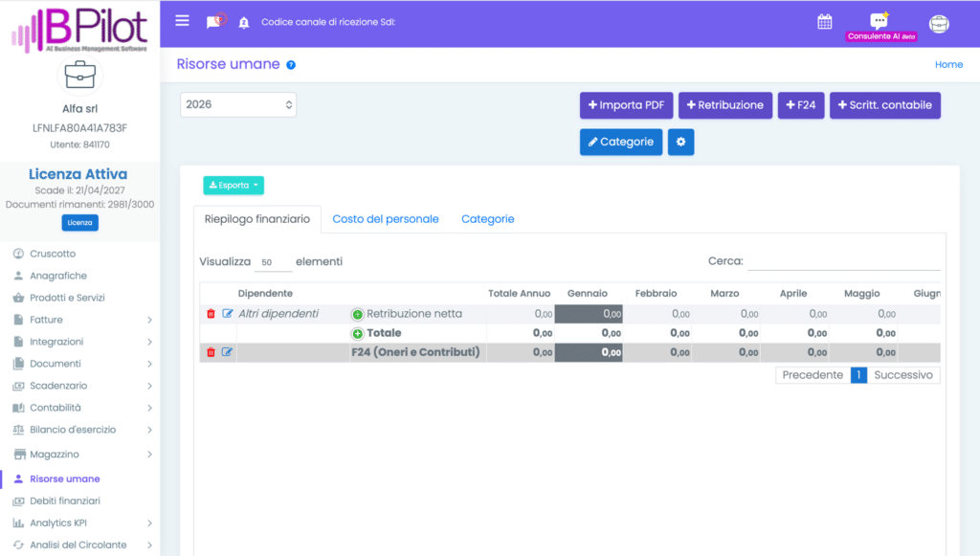Open Debiti finanziari in sidebar
Screen dimensions: 980x556
coord(64,501)
